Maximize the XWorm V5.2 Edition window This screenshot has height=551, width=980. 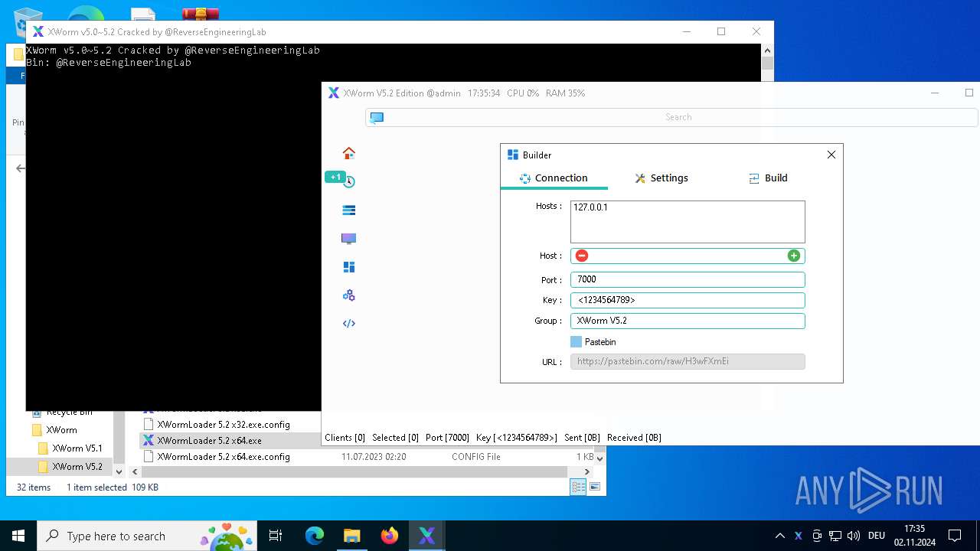point(969,93)
